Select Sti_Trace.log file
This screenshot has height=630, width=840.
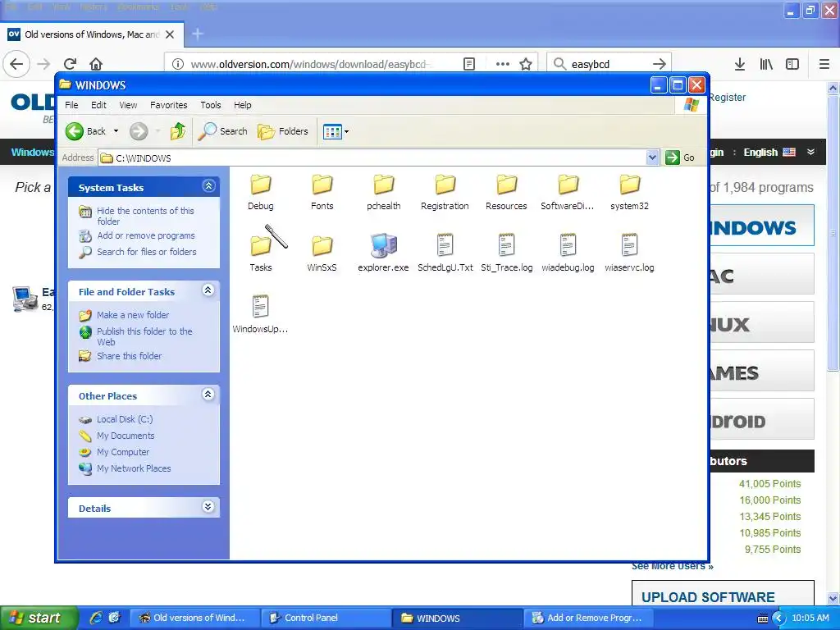[506, 253]
